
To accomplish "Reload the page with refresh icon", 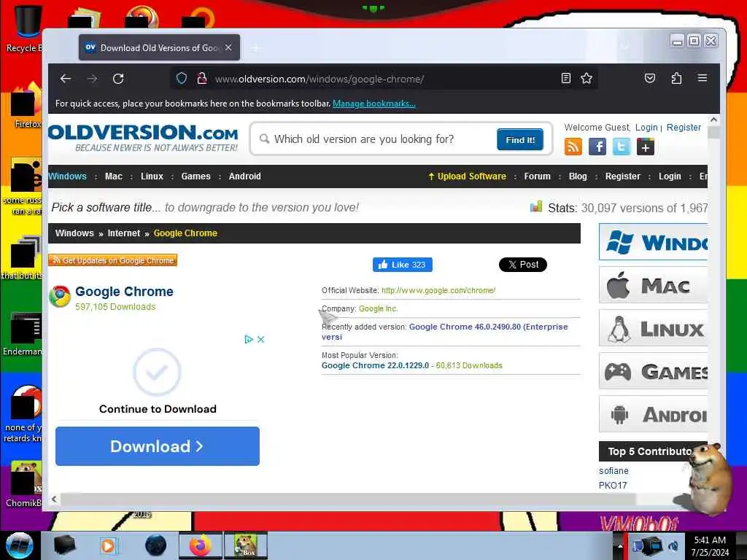I will [x=118, y=79].
